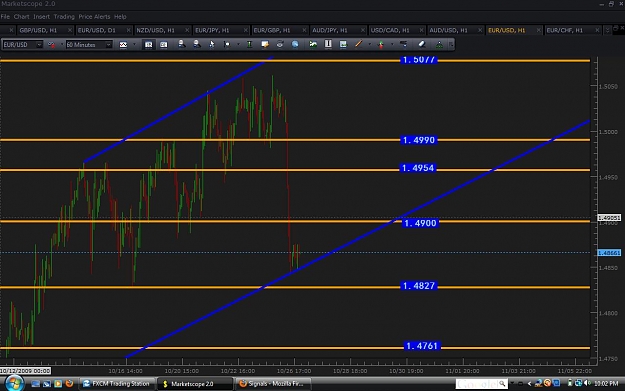Click the green I-beam toolbar icon
The image size is (625, 391).
[249, 45]
